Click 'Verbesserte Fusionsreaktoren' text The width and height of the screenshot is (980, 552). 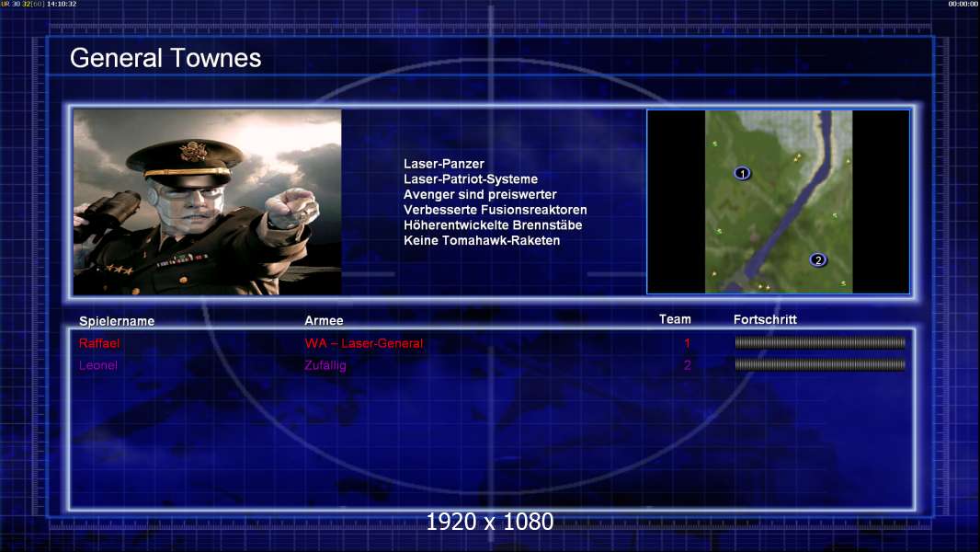coord(495,210)
